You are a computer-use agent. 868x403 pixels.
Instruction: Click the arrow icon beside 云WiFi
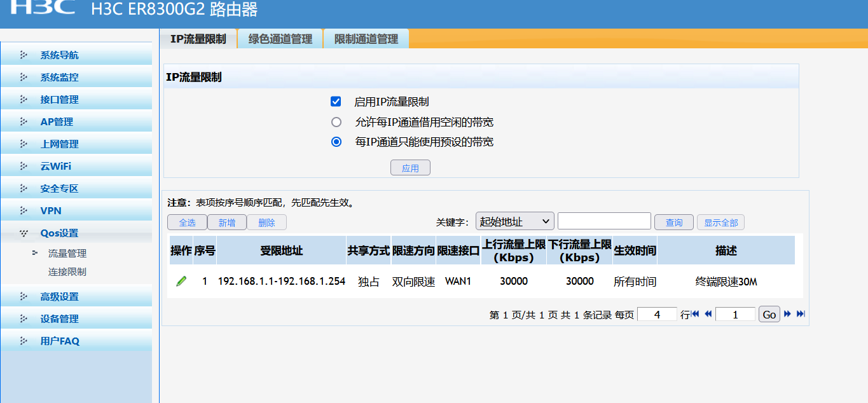click(x=24, y=166)
